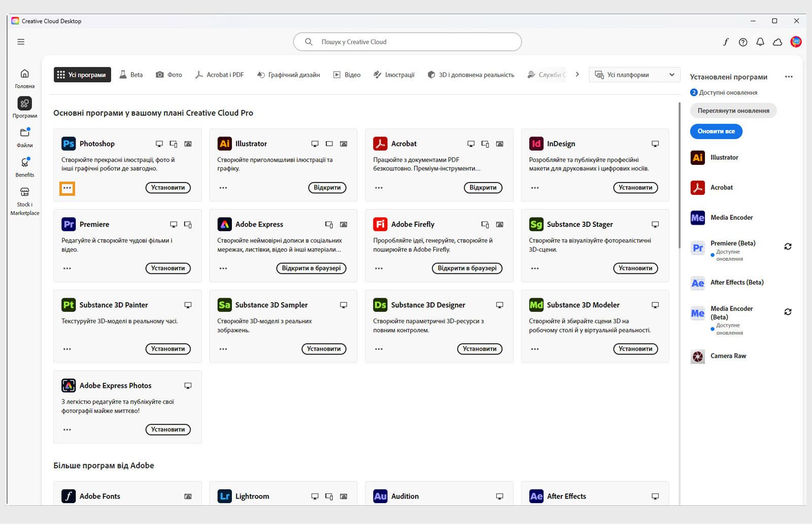812x524 pixels.
Task: Click the Substance 3D Modeler icon
Action: [x=536, y=305]
